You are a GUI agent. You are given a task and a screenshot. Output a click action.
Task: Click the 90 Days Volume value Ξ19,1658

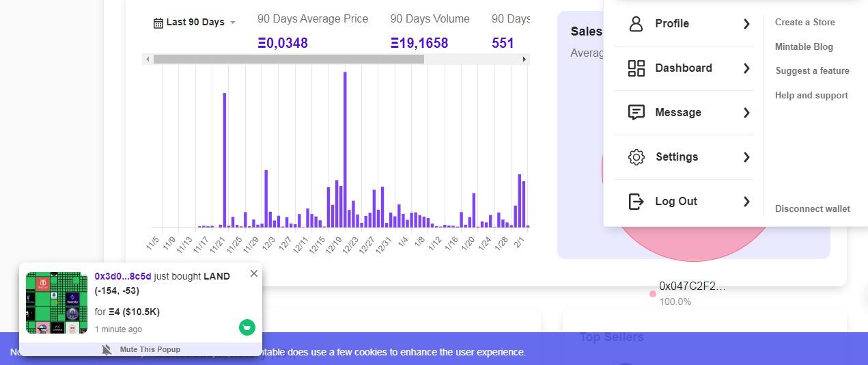point(419,43)
